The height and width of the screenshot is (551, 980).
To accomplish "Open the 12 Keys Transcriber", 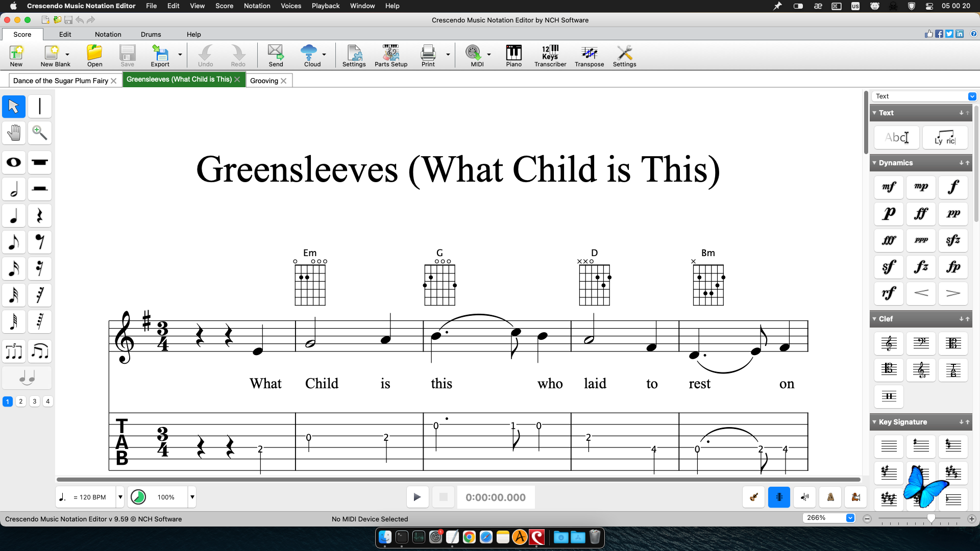I will tap(550, 56).
